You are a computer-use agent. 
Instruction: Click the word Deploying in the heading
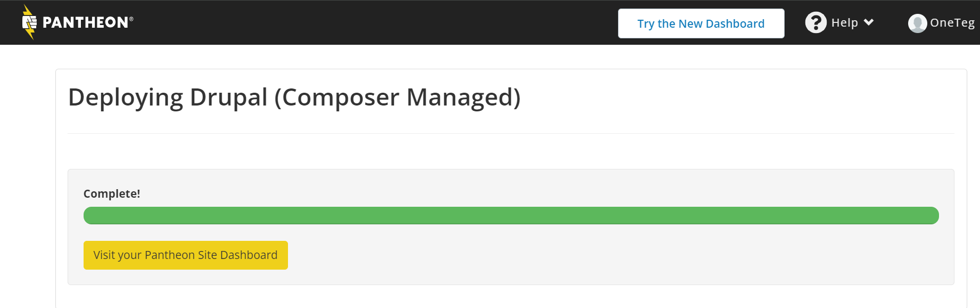point(126,98)
